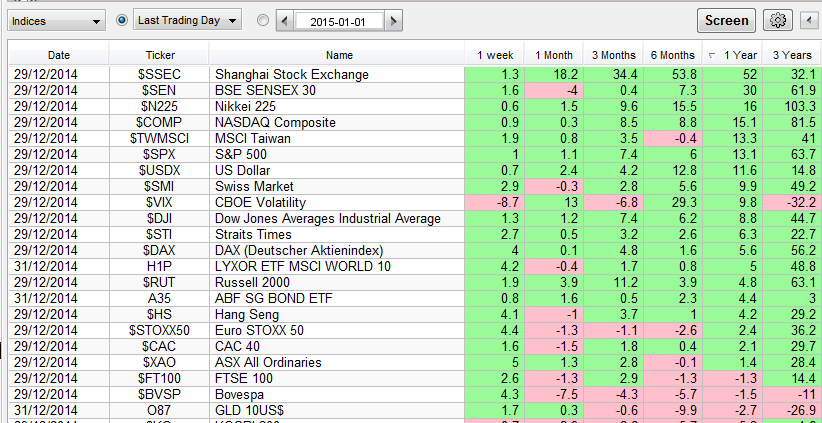Image resolution: width=822 pixels, height=423 pixels.
Task: Step date forward with right arrow
Action: (x=394, y=20)
